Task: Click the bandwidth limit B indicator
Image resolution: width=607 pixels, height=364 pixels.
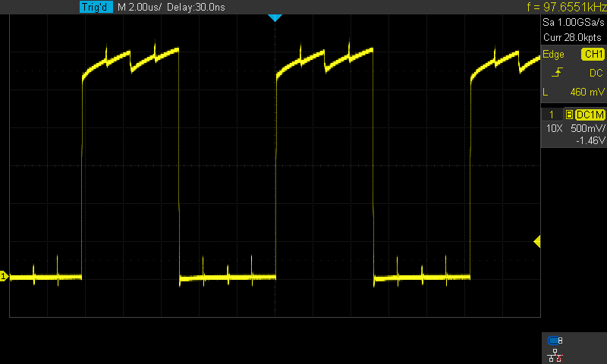Action: [569, 115]
